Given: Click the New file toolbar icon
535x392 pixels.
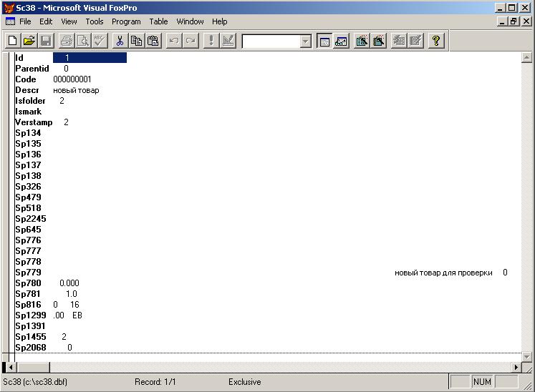Looking at the screenshot, I should click(12, 41).
